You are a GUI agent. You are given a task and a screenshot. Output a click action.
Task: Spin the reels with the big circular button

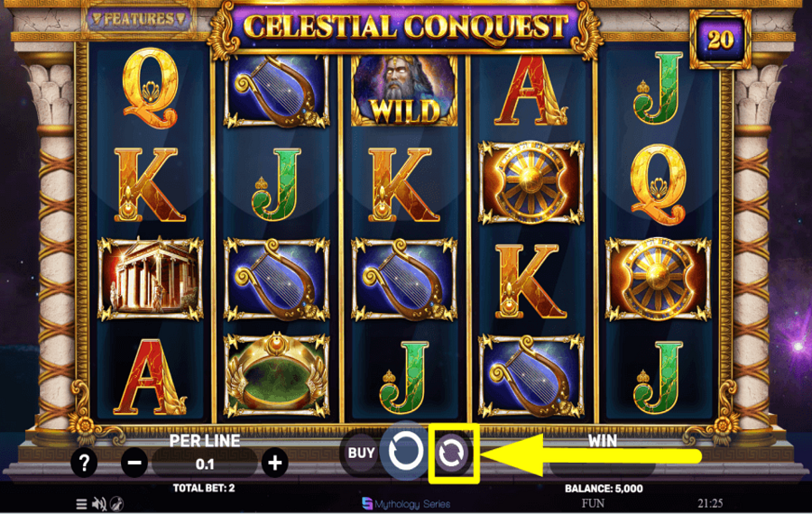tap(405, 452)
